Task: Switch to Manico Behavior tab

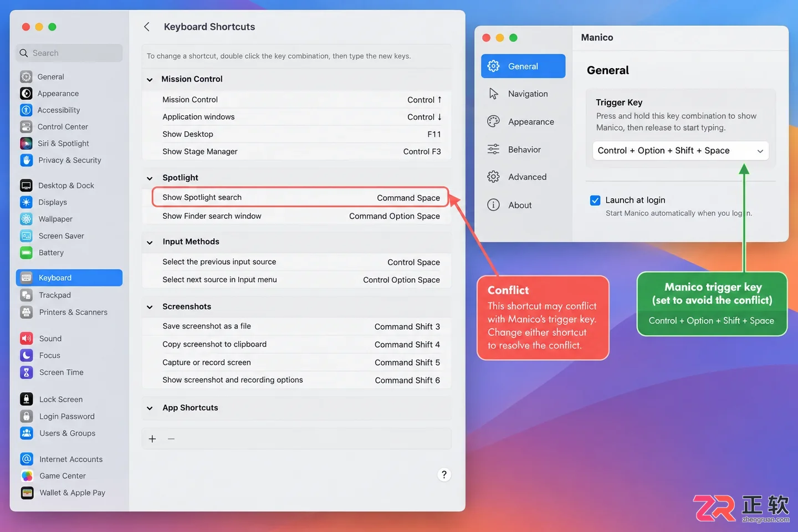Action: coord(523,149)
